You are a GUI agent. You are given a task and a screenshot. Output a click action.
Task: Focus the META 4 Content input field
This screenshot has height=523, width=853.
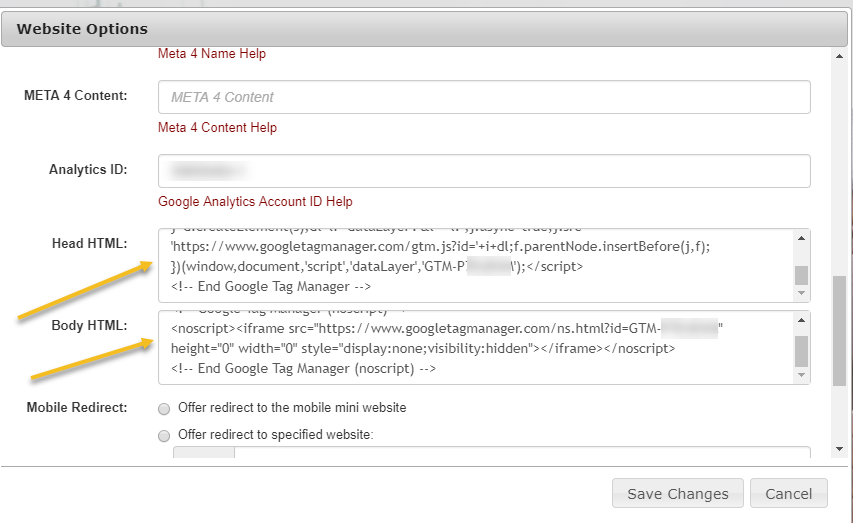(x=484, y=97)
